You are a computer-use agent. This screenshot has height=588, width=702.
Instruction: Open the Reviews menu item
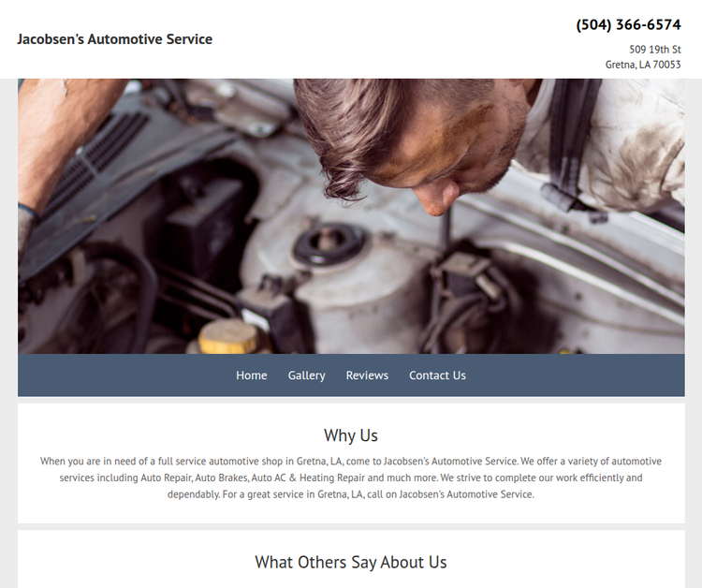(x=367, y=375)
